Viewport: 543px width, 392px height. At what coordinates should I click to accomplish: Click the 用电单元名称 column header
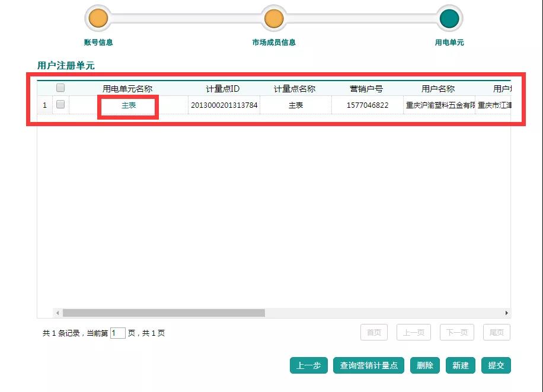point(127,89)
